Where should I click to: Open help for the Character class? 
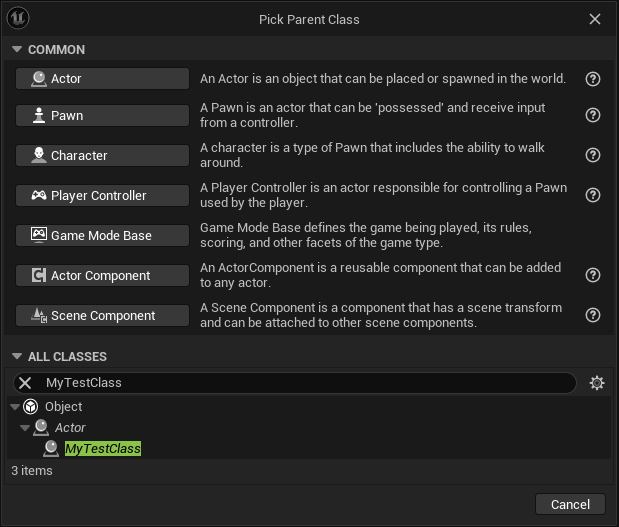[x=593, y=156]
